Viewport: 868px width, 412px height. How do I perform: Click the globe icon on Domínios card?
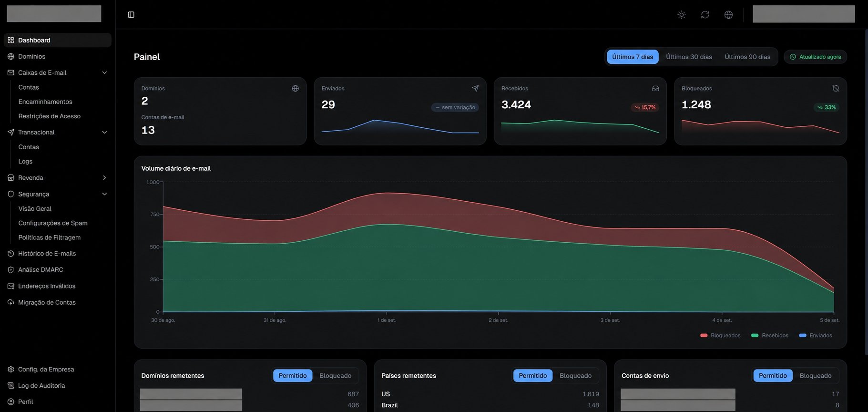(296, 88)
